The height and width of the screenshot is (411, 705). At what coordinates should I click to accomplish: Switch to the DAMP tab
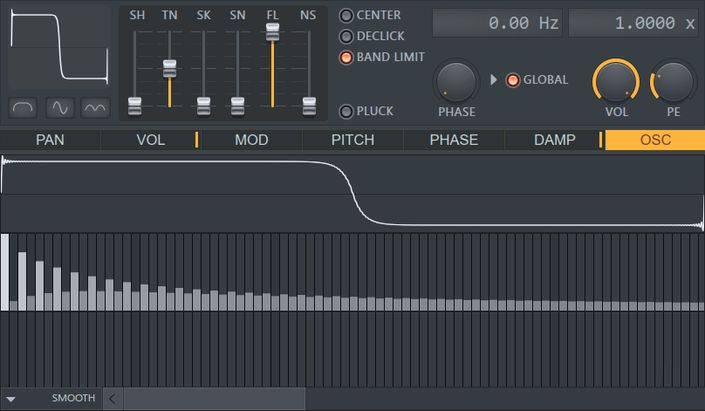coord(554,140)
